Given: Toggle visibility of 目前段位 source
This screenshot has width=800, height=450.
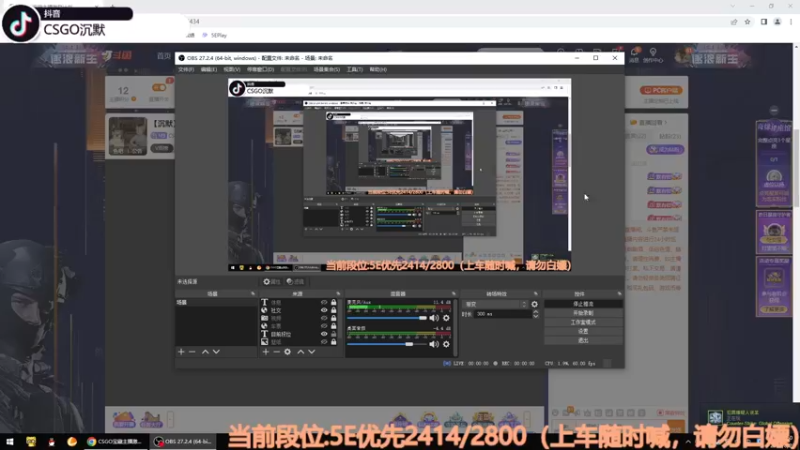Looking at the screenshot, I should pos(324,334).
